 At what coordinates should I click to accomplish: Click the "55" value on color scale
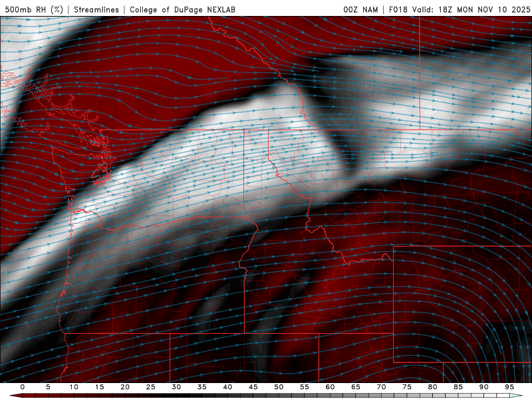pos(305,387)
